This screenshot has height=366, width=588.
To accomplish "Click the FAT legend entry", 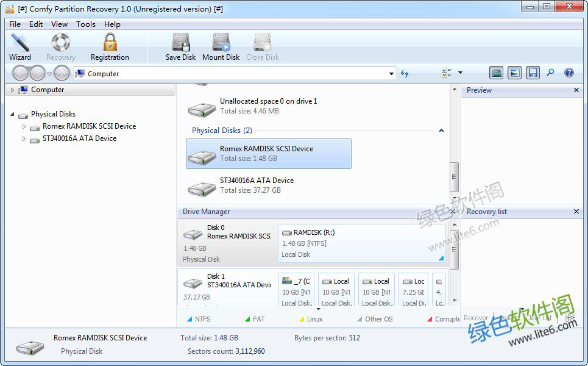I will tap(255, 319).
